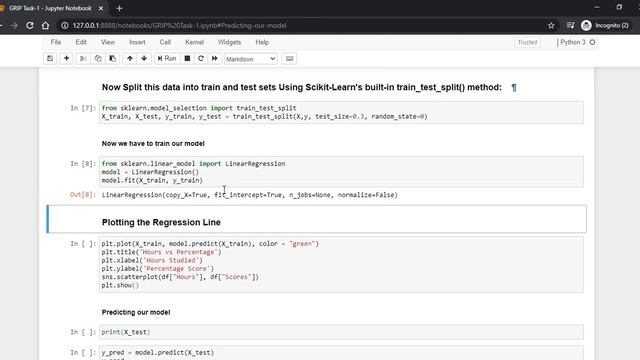Restart kernel and run all cells icon
This screenshot has height=360, width=640.
(x=215, y=59)
